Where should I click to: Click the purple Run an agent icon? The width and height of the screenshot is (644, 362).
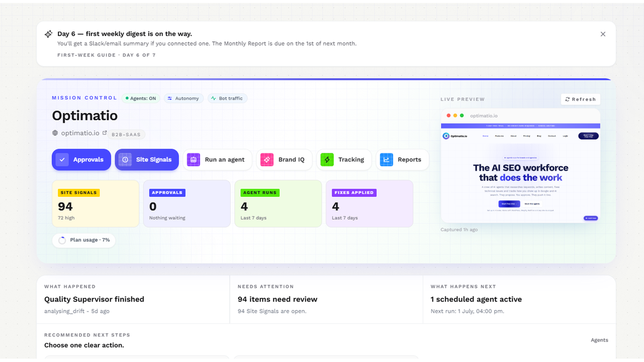click(194, 159)
